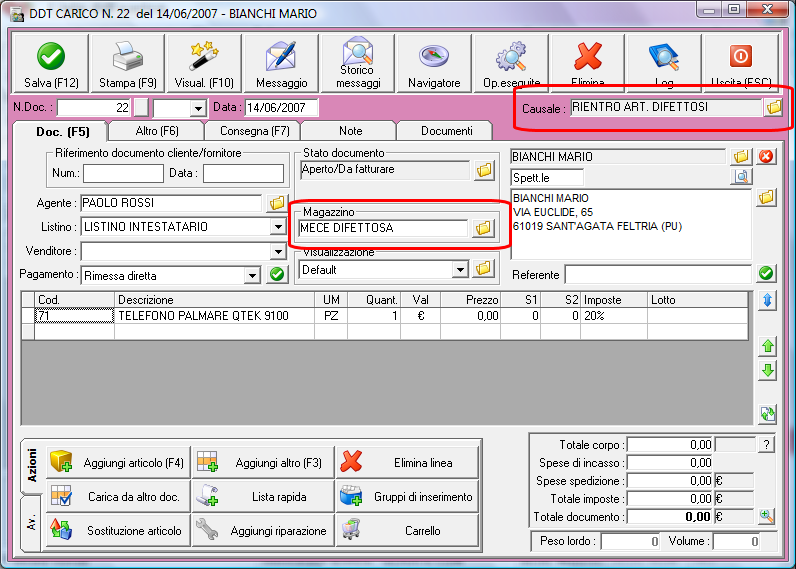
Task: Click the Referente input field
Action: (x=658, y=274)
